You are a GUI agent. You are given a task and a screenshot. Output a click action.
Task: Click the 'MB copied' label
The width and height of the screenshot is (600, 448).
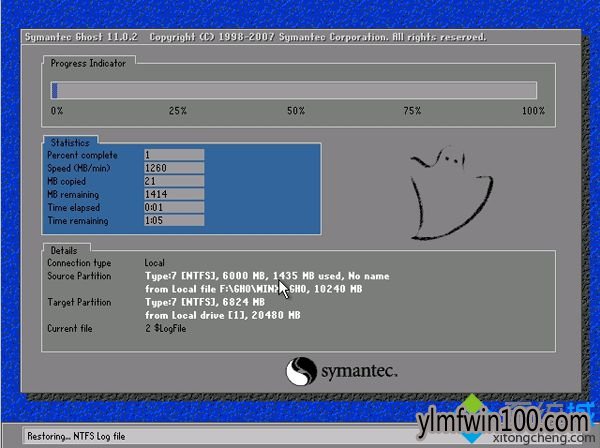[x=66, y=181]
